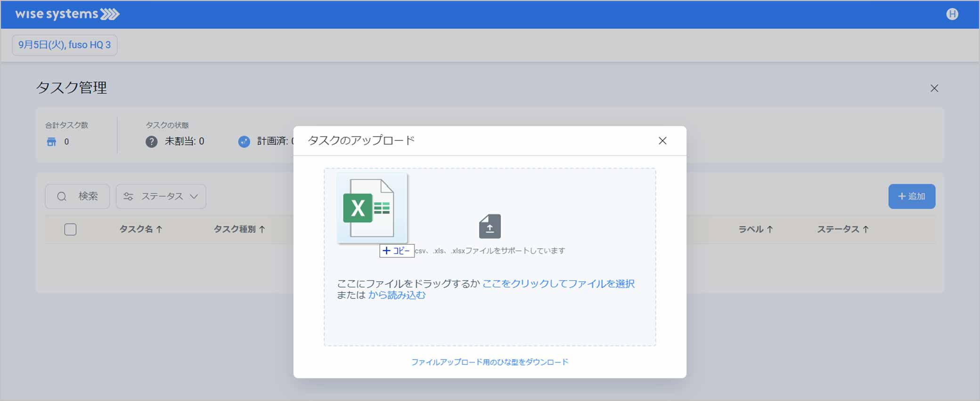This screenshot has width=980, height=401.
Task: Close the タスク管理 panel
Action: click(x=934, y=88)
